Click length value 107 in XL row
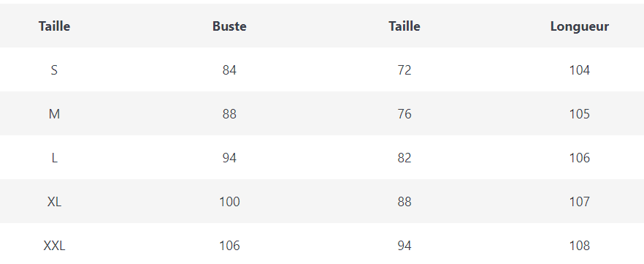 [580, 202]
